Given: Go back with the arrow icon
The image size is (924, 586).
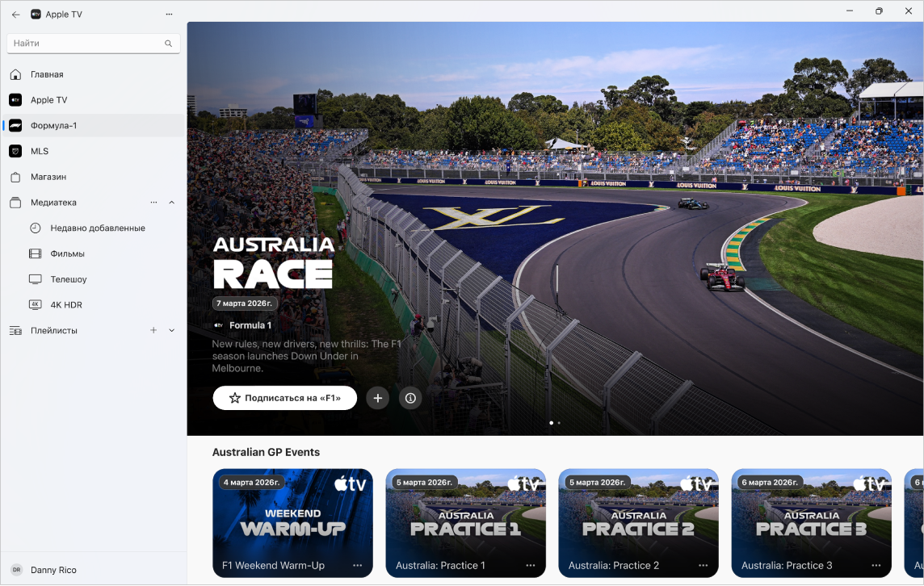Looking at the screenshot, I should 16,15.
